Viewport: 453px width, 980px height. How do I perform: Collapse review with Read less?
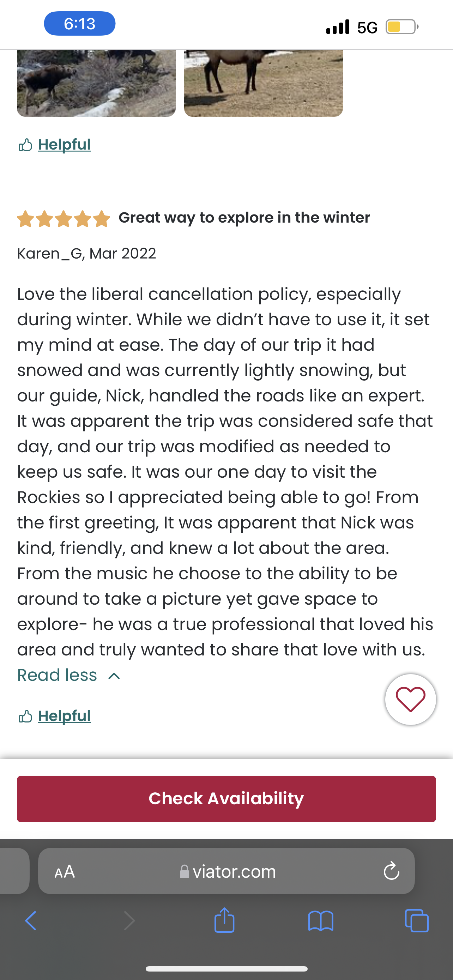pyautogui.click(x=57, y=675)
